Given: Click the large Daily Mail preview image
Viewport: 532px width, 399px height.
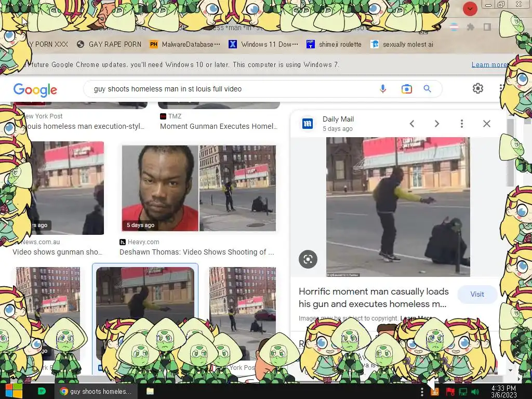Looking at the screenshot, I should 398,207.
